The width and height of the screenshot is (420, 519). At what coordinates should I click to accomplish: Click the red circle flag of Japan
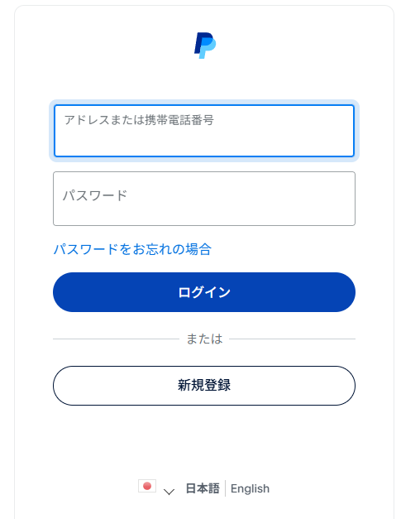(x=147, y=486)
